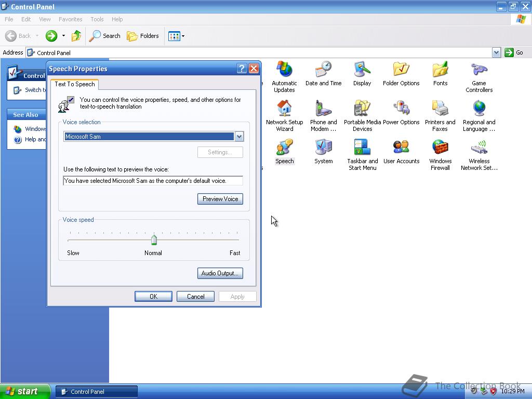Click the help question mark in Speech Properties
Image resolution: width=532 pixels, height=399 pixels.
pyautogui.click(x=242, y=69)
